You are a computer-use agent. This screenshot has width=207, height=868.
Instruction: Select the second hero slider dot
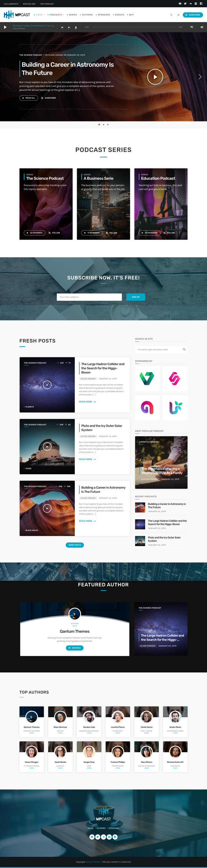[103, 125]
